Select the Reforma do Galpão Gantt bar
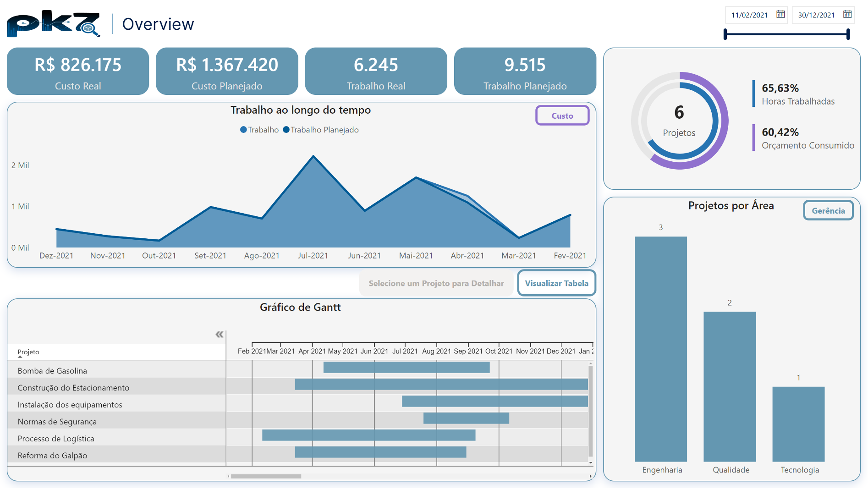Image resolution: width=868 pixels, height=495 pixels. pos(380,452)
